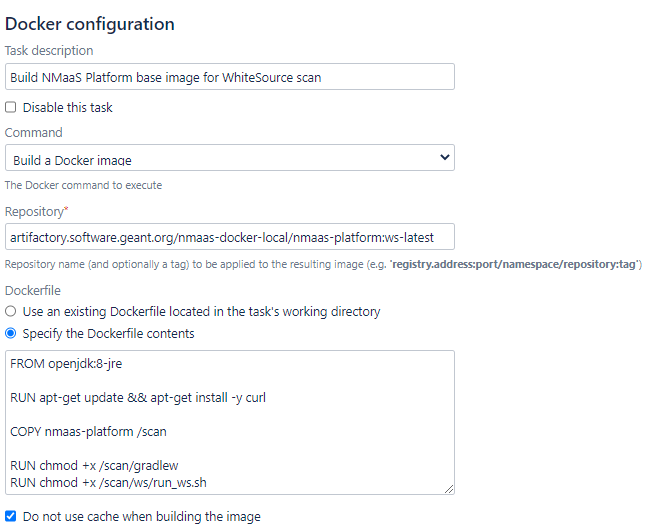Viewport: 652px width, 532px height.
Task: Select Specify the Dockerfile contents radio button
Action: [x=10, y=333]
